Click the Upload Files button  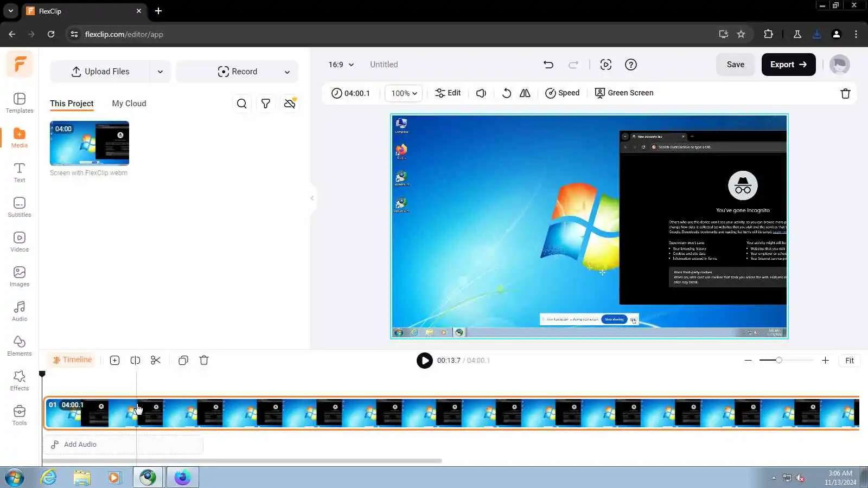pyautogui.click(x=100, y=72)
